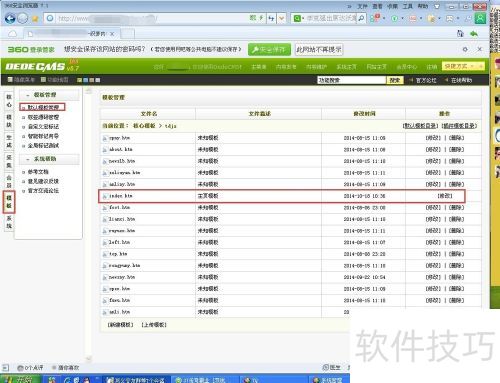500x383 pixels.
Task: Pick the blue skin color swatch
Action: [86, 80]
